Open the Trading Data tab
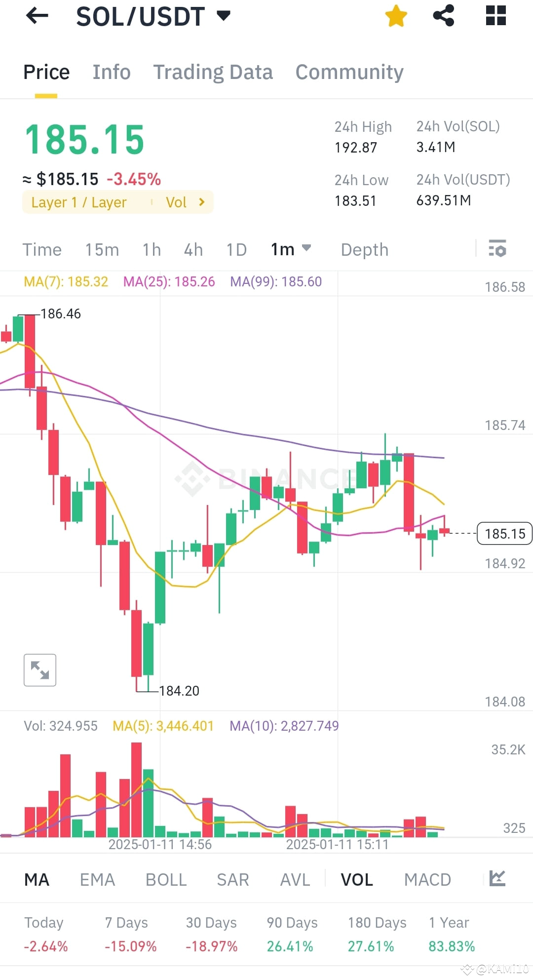The height and width of the screenshot is (980, 533). click(213, 72)
